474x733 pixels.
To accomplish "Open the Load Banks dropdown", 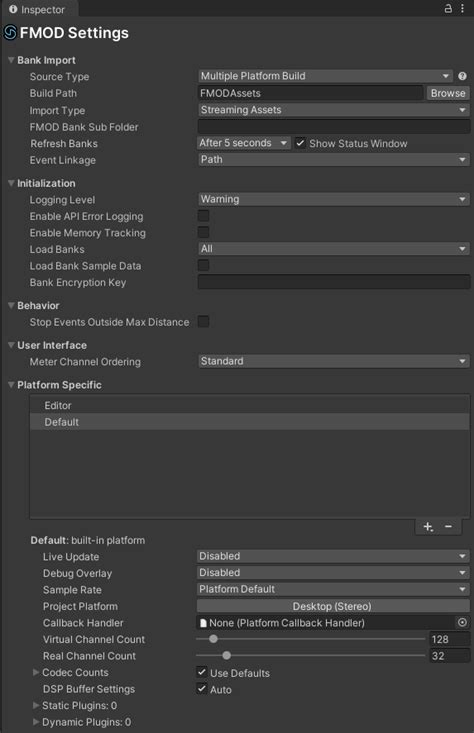I will (x=334, y=249).
